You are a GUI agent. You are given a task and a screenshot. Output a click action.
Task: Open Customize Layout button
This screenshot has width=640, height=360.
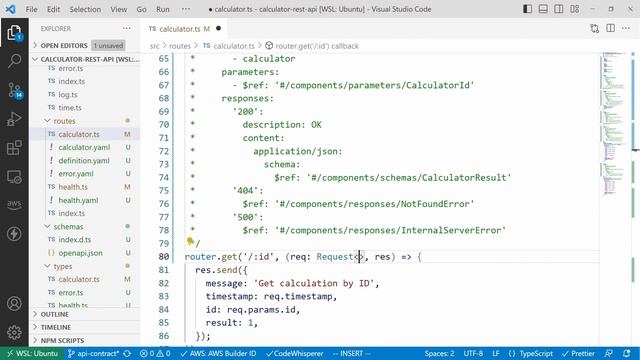[575, 9]
